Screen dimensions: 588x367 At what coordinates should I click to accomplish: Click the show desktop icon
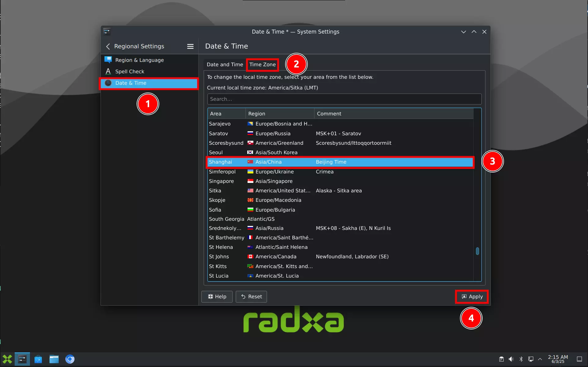click(x=579, y=359)
